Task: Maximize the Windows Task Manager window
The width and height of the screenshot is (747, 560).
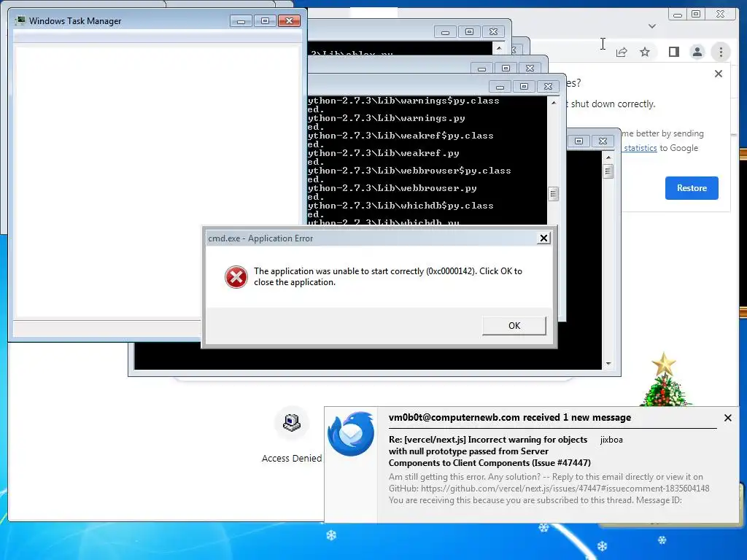Action: [265, 20]
